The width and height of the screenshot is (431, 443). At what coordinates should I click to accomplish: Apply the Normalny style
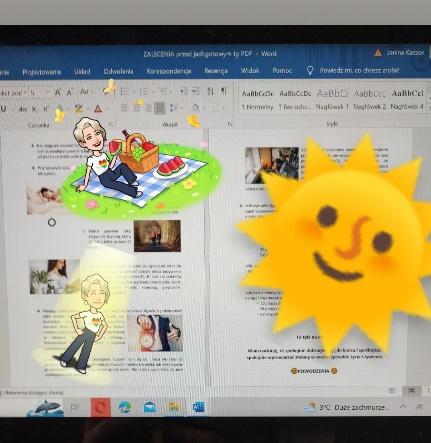[257, 100]
